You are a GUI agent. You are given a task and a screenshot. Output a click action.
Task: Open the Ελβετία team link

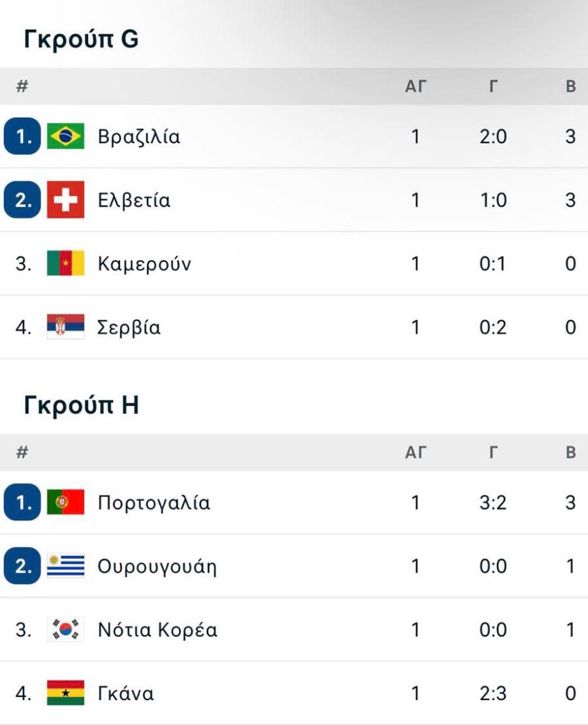point(133,200)
